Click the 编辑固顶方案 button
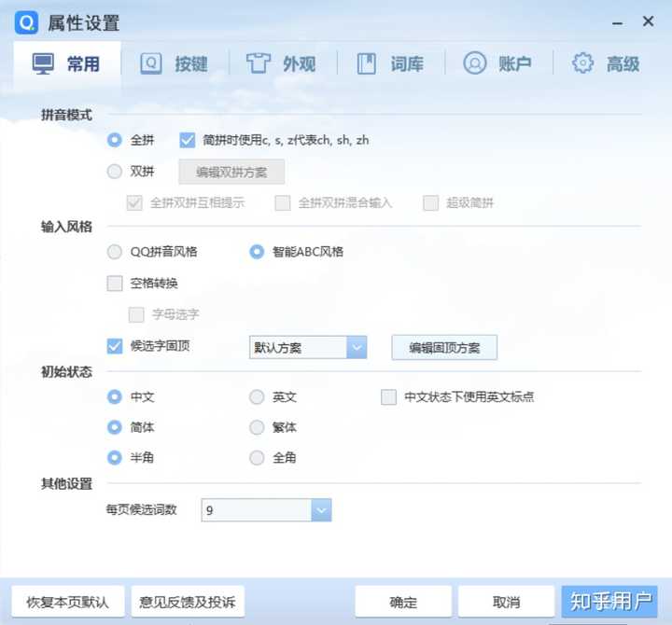672x625 pixels. [x=444, y=347]
